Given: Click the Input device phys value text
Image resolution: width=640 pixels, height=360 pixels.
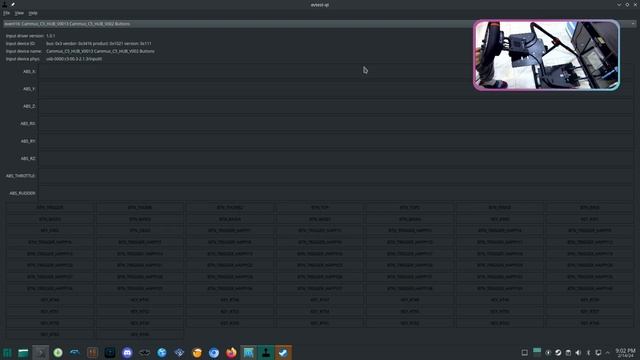Looking at the screenshot, I should (74, 59).
